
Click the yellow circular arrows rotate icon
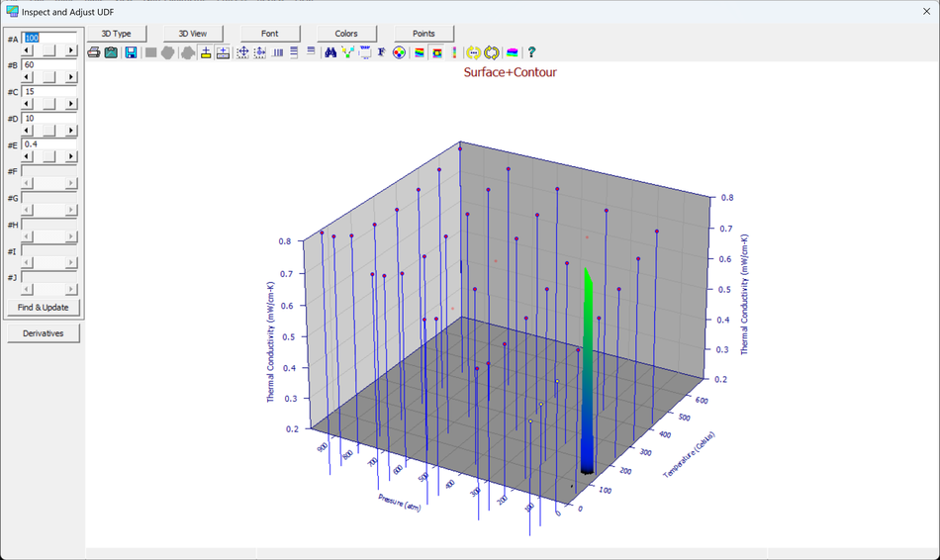click(x=492, y=52)
